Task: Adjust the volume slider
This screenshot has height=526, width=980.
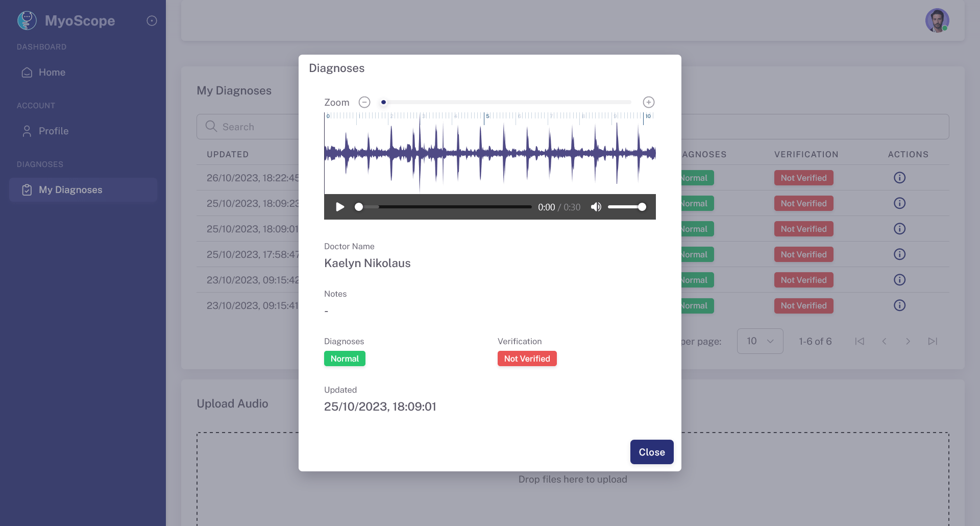Action: (627, 207)
